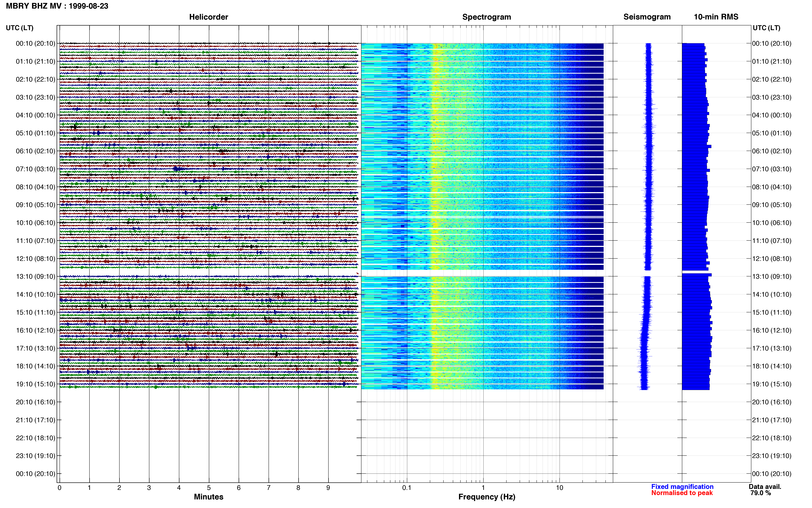
Task: Select left time label 08:10 (04:10)
Action: (x=36, y=187)
